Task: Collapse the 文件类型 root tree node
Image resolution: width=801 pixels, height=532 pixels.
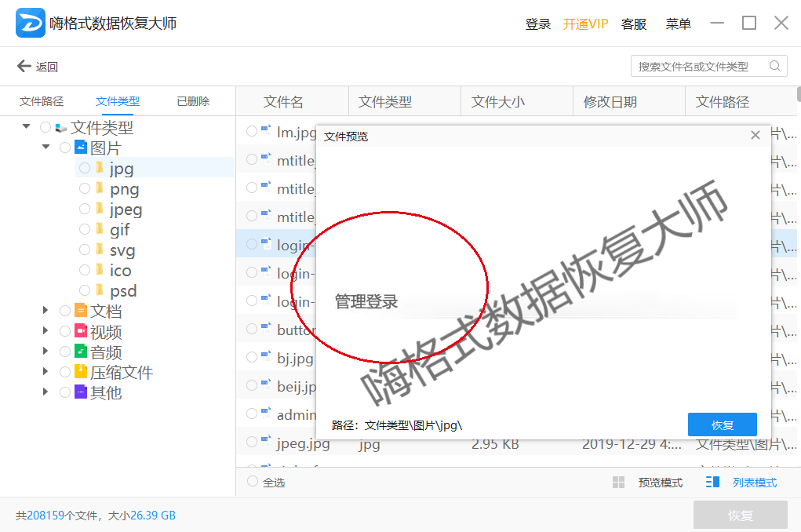Action: click(x=26, y=126)
